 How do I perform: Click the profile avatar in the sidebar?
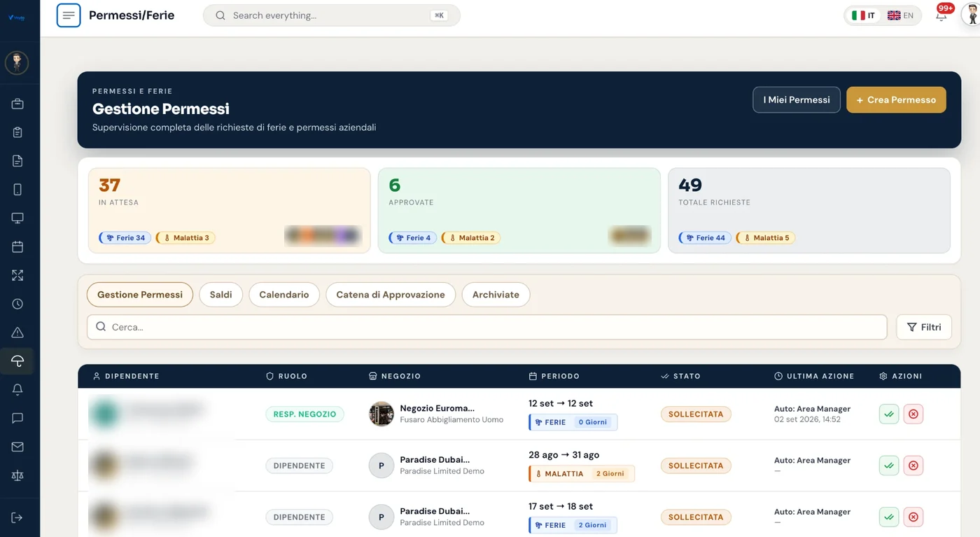pyautogui.click(x=17, y=63)
